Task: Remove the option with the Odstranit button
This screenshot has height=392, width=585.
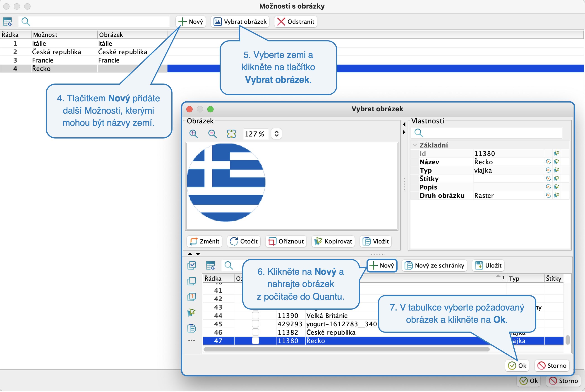Action: click(295, 22)
